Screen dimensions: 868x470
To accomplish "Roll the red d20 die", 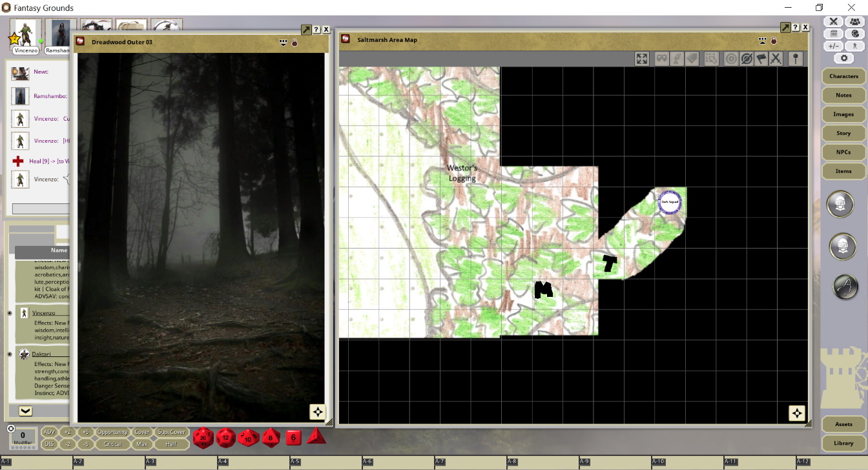I will pyautogui.click(x=203, y=438).
